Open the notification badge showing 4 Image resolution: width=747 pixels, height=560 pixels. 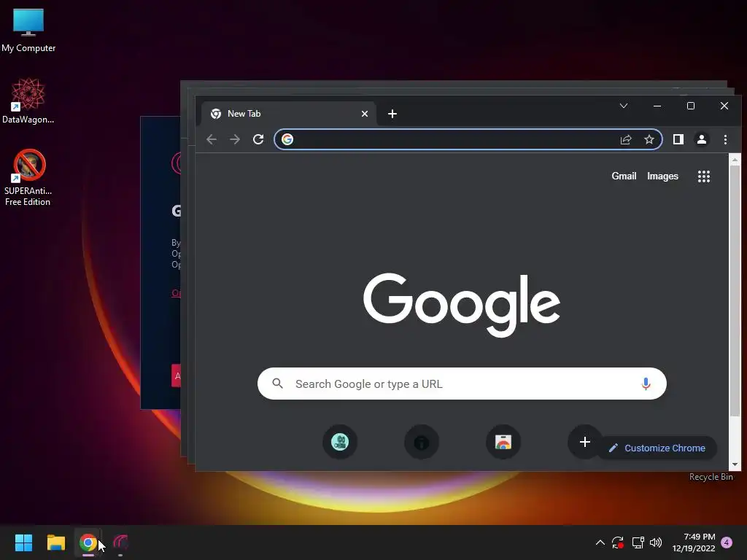(x=727, y=542)
